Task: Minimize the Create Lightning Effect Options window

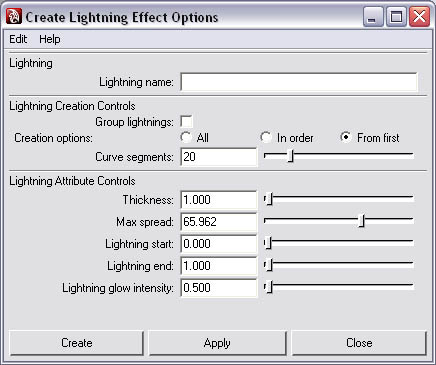Action: point(373,17)
